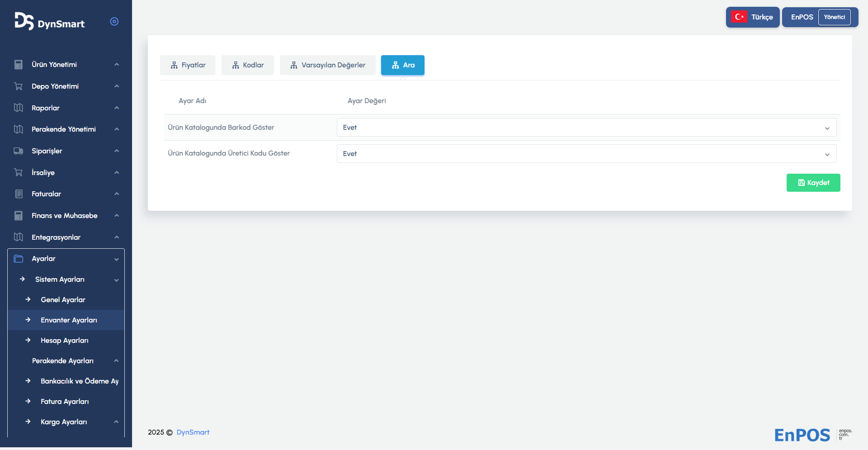Open Ürün Katalogunda Barkod Göster dropdown
This screenshot has width=868, height=450.
click(586, 128)
